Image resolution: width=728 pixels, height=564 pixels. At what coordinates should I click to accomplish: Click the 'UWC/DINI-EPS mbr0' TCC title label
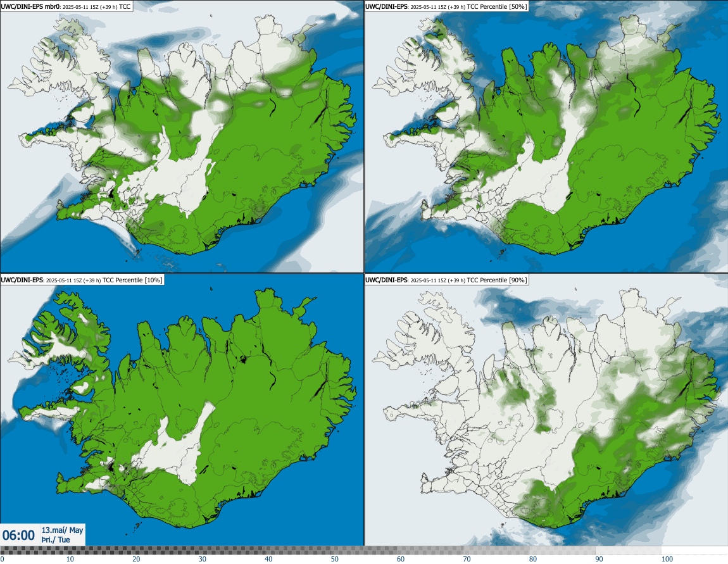point(66,6)
